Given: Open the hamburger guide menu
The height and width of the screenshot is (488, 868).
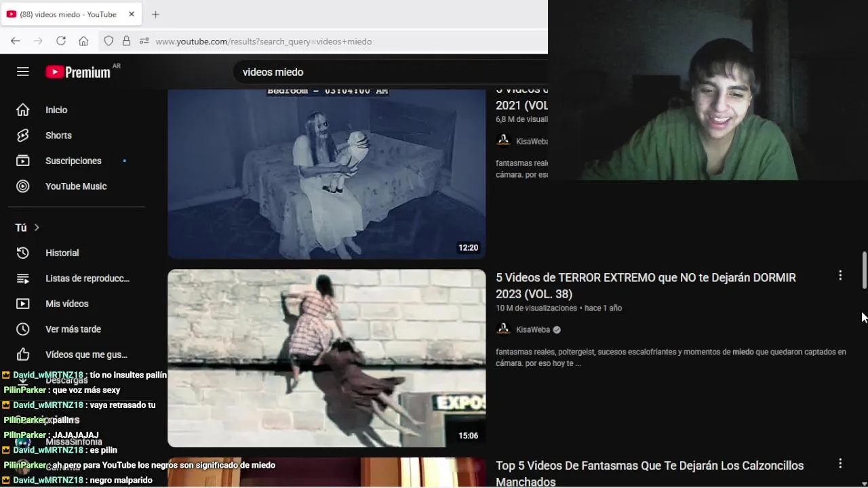Looking at the screenshot, I should coord(23,72).
